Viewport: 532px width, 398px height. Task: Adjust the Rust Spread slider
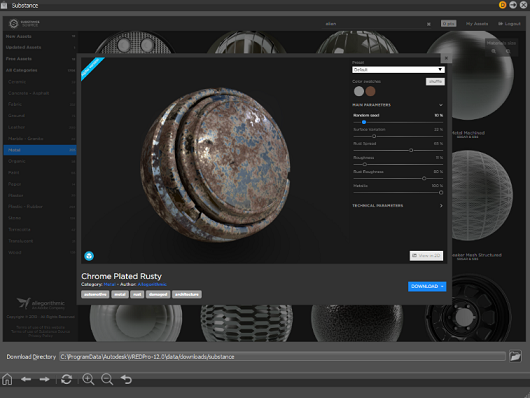[x=411, y=150]
